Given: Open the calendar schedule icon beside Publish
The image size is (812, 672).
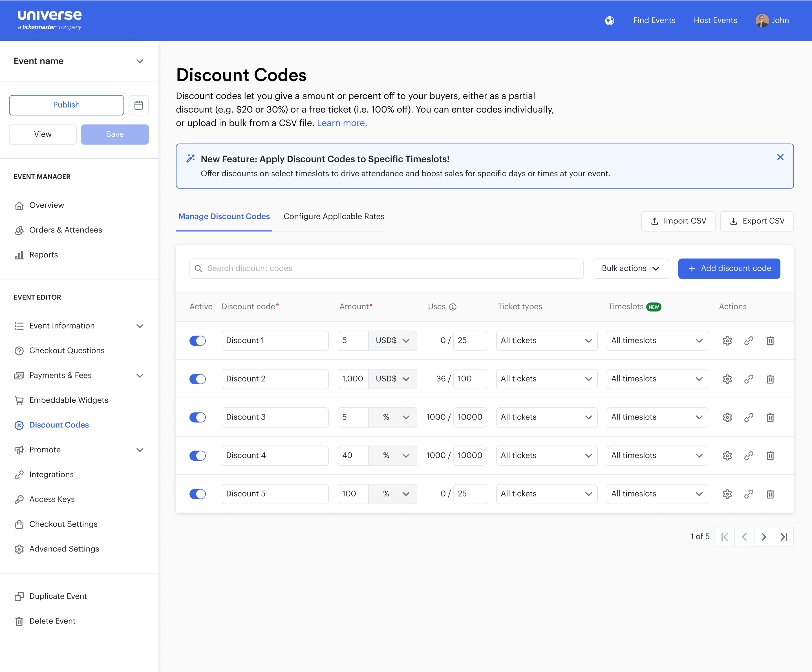Looking at the screenshot, I should pyautogui.click(x=138, y=105).
